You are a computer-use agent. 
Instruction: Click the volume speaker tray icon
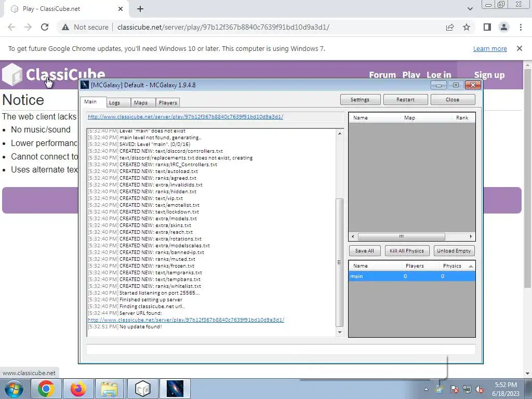click(x=480, y=389)
